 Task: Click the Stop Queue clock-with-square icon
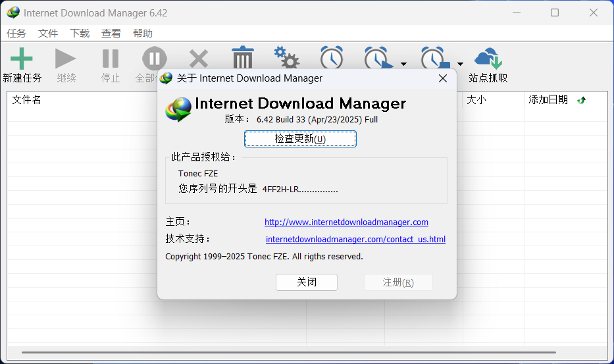tap(434, 58)
